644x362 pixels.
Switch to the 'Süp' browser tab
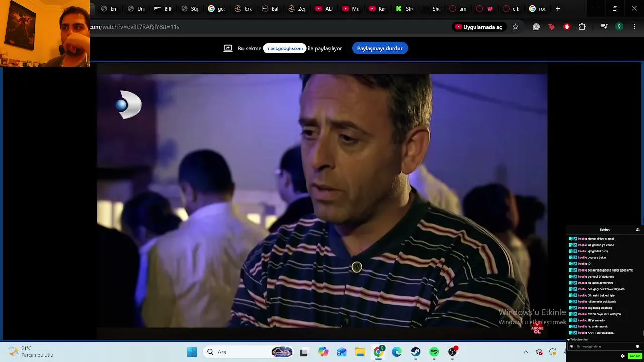click(x=190, y=9)
